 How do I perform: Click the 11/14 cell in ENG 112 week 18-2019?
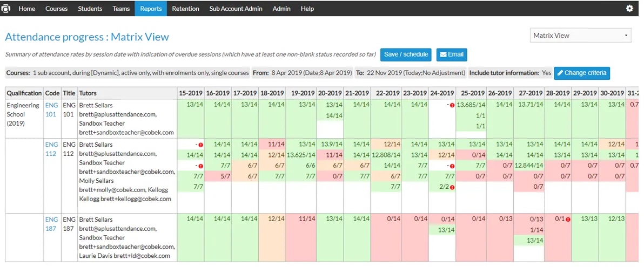(x=272, y=145)
